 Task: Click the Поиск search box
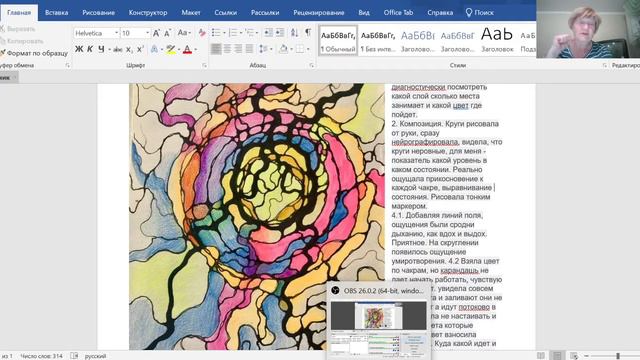click(480, 13)
